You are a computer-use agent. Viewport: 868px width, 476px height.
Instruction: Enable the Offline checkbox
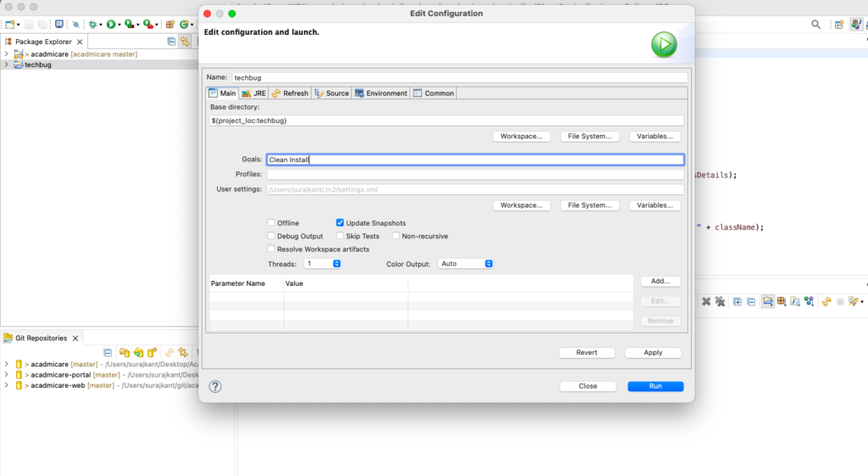(271, 223)
